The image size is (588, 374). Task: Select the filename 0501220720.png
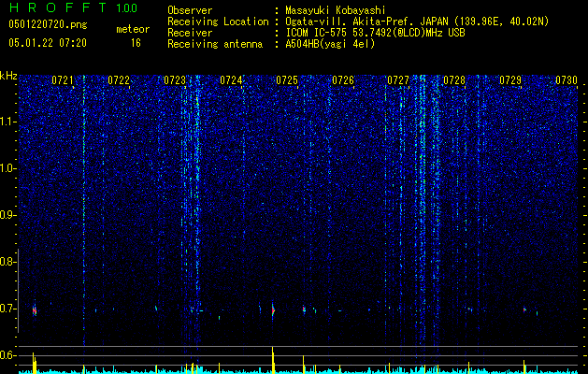[48, 24]
